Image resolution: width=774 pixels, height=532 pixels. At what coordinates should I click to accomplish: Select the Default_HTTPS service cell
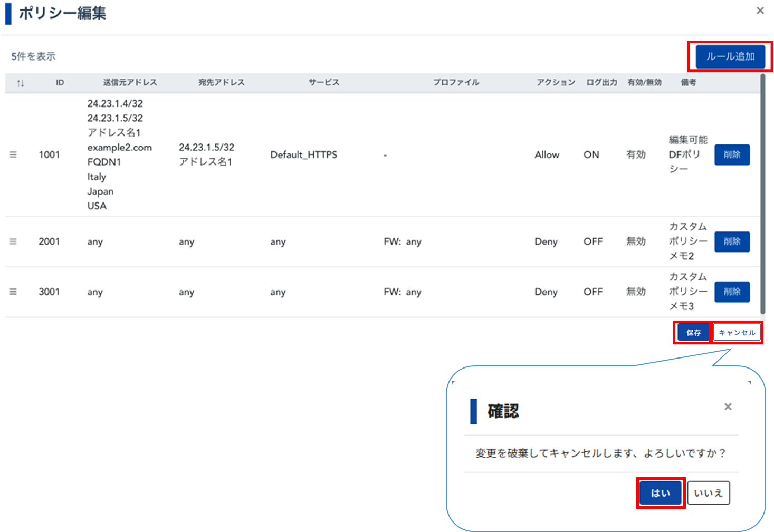click(303, 154)
